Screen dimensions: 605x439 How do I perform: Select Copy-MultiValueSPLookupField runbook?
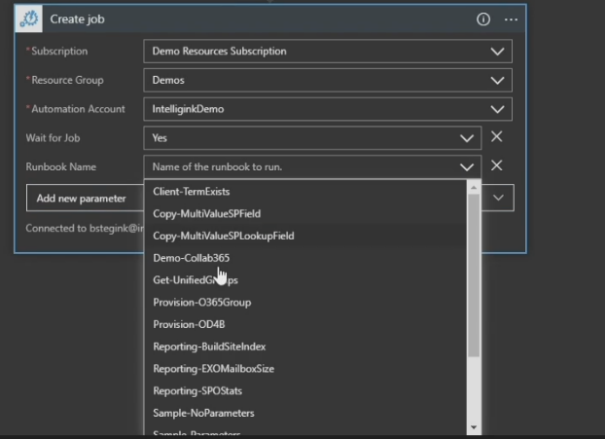pyautogui.click(x=305, y=236)
